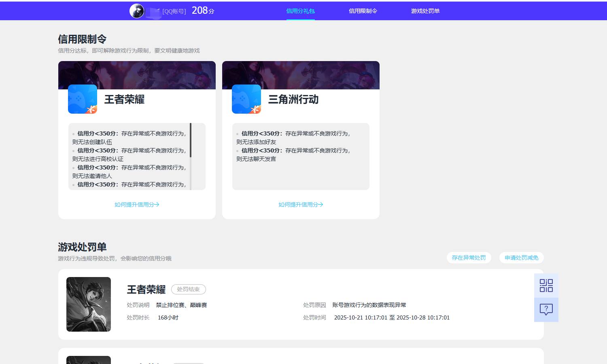Click 则无法聊天发言 restriction text
607x364 pixels.
click(256, 159)
